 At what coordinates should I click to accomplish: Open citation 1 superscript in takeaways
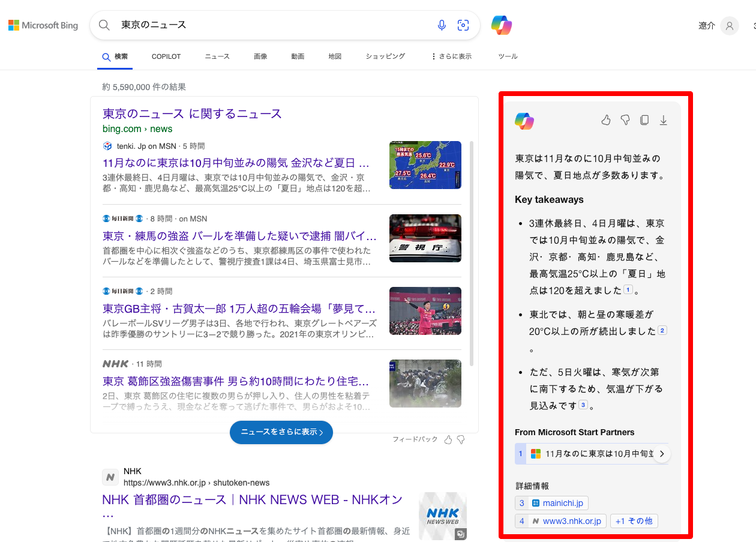[x=628, y=290]
